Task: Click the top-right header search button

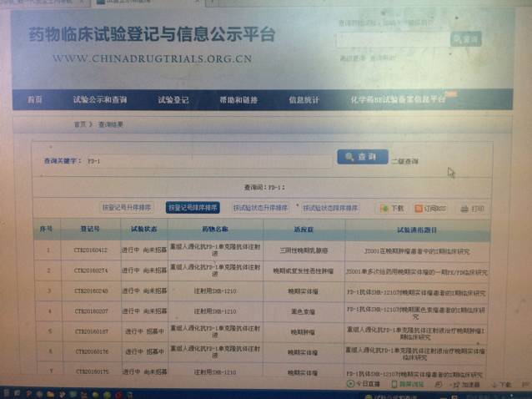Action: [465, 39]
